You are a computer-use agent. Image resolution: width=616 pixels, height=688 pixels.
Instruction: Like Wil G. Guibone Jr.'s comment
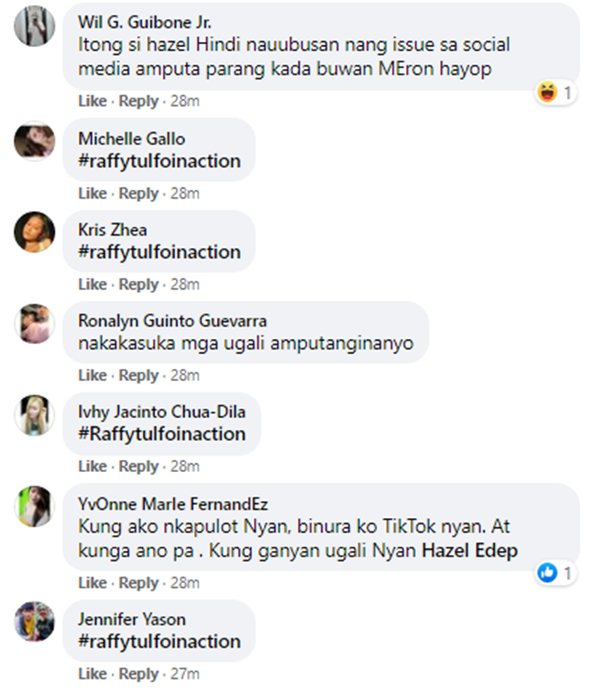pyautogui.click(x=92, y=101)
